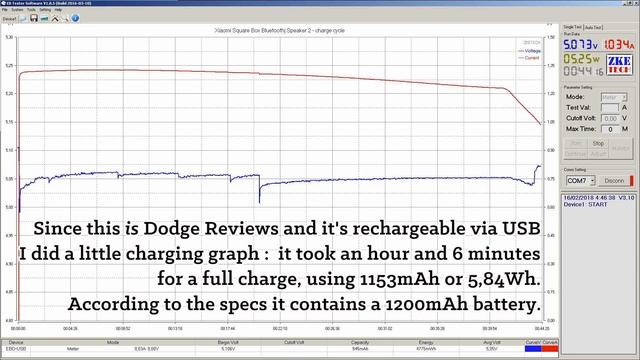The image size is (640, 360).
Task: Switch to the Auto Test tab
Action: tap(593, 27)
